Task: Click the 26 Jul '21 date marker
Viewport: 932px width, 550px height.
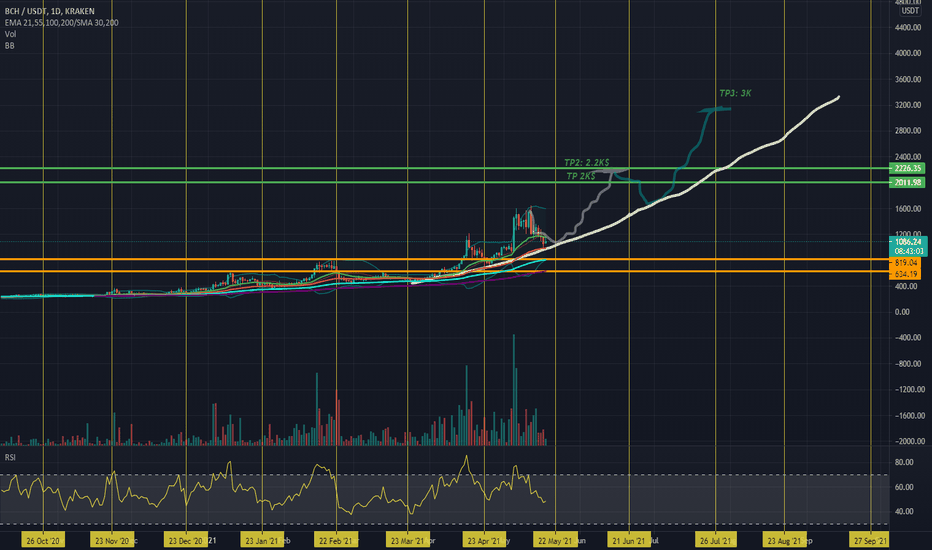Action: [x=716, y=540]
